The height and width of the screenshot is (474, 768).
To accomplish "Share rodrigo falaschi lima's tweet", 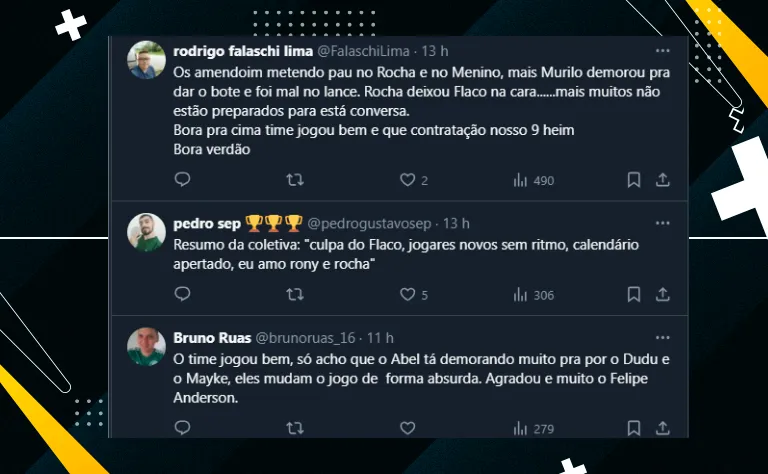I will coord(662,180).
